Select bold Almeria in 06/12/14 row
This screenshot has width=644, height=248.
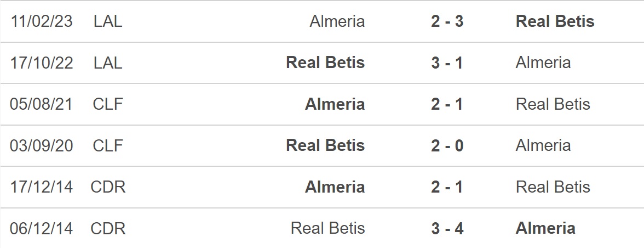point(545,228)
